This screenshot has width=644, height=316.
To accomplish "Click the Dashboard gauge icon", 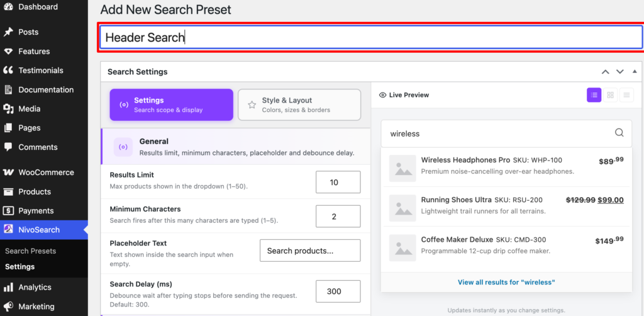I will click(8, 7).
